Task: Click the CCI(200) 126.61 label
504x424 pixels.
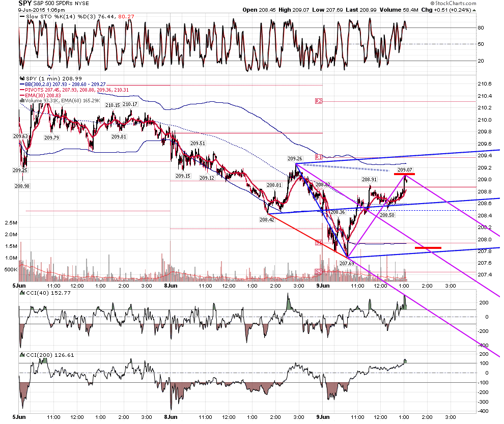Action: pyautogui.click(x=50, y=355)
